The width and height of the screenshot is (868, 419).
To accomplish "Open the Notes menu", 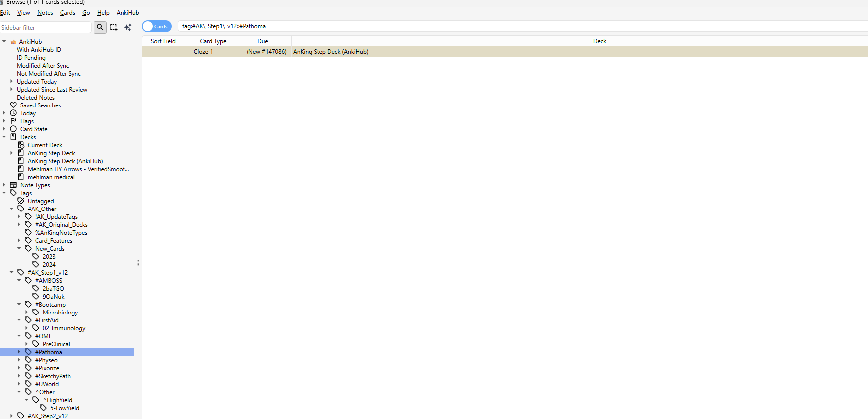I will [45, 13].
